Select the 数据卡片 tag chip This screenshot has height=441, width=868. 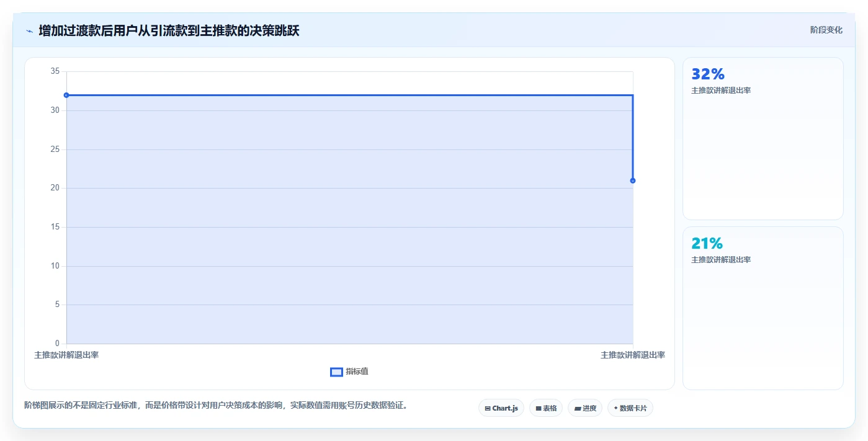[x=630, y=408]
